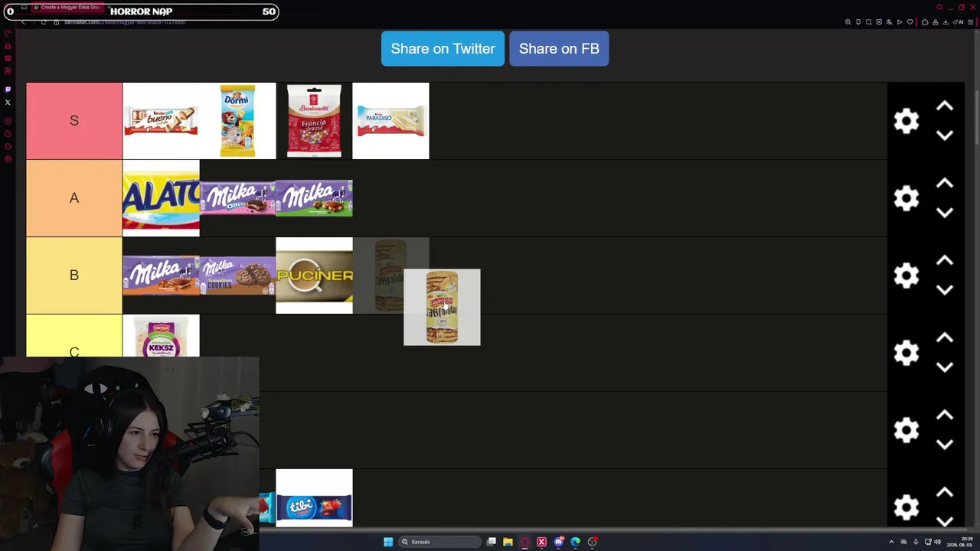Viewport: 980px width, 551px height.
Task: Select the Balaton bar in A tier
Action: click(161, 198)
